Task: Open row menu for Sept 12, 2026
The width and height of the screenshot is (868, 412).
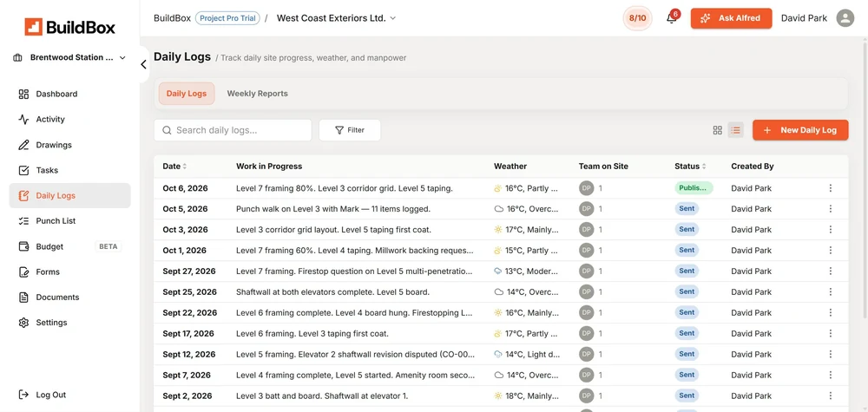Action: tap(830, 354)
